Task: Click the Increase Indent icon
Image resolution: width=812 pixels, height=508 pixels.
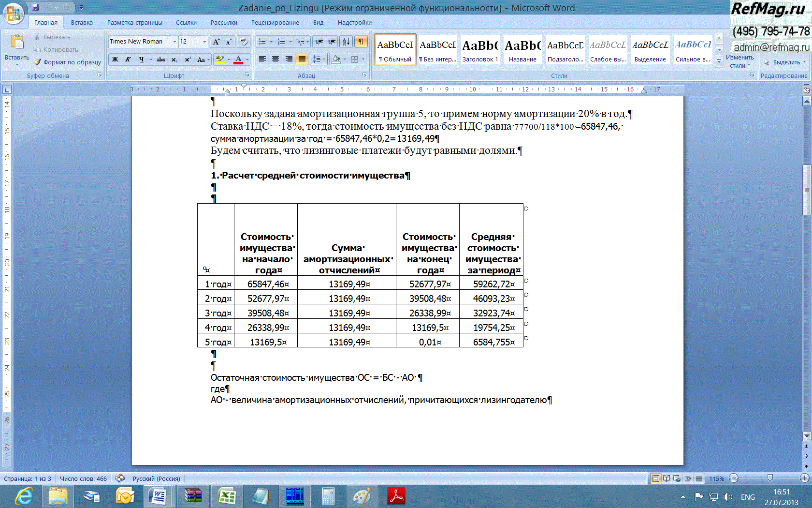Action: point(332,42)
